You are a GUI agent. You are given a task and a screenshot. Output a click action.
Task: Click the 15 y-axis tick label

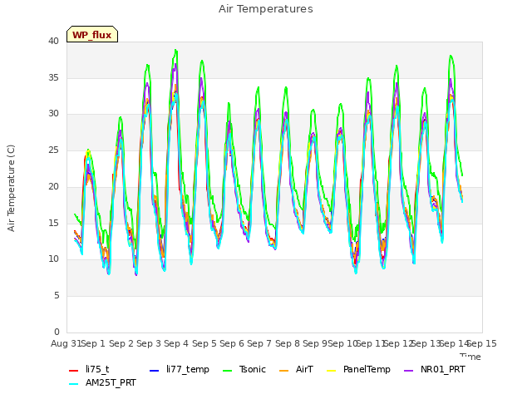click(x=53, y=223)
